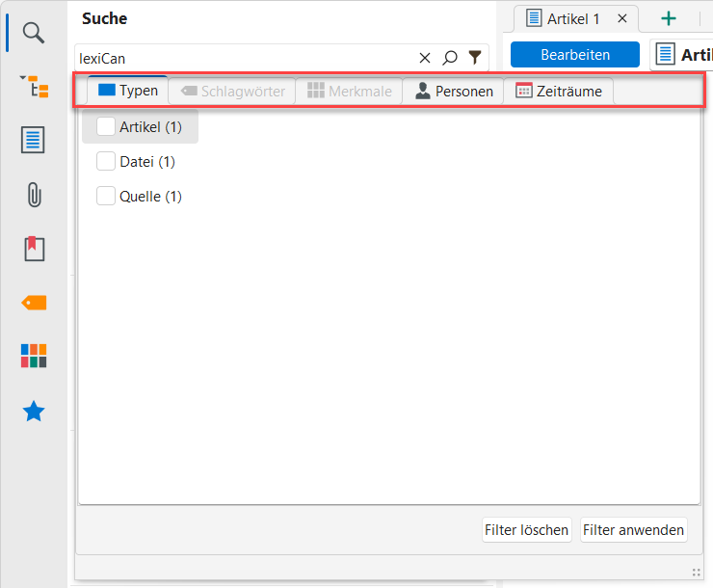Open the hierarchy tree sidebar icon

34,87
